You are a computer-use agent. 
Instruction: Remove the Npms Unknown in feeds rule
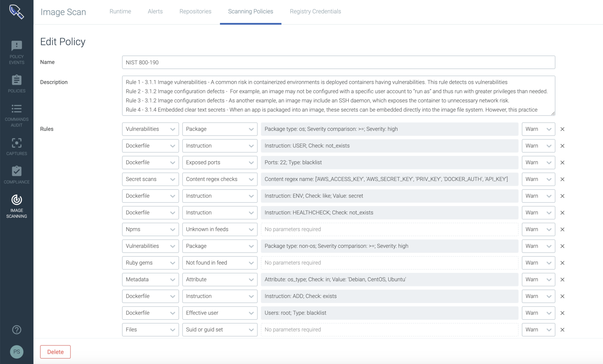[562, 229]
